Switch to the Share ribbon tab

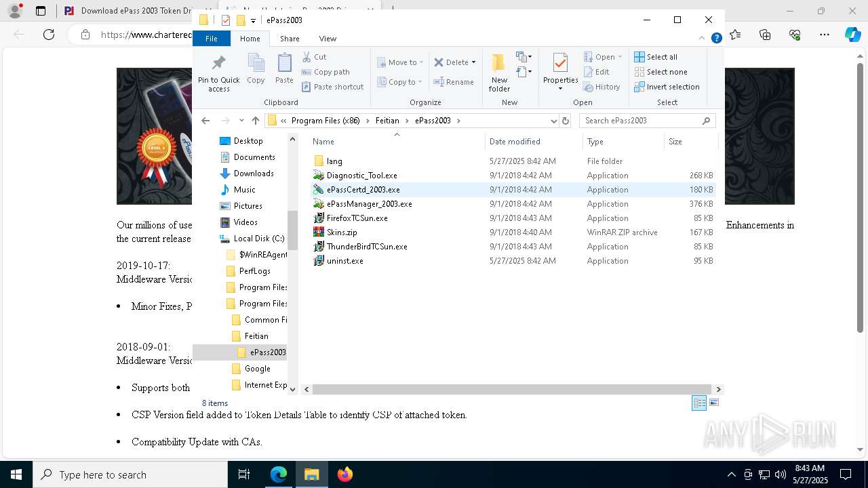pos(290,39)
